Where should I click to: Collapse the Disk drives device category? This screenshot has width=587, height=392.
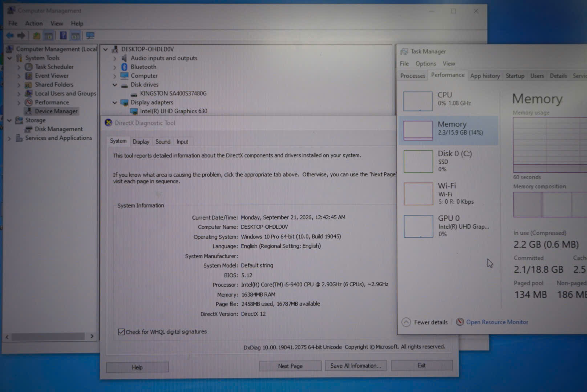pyautogui.click(x=115, y=85)
